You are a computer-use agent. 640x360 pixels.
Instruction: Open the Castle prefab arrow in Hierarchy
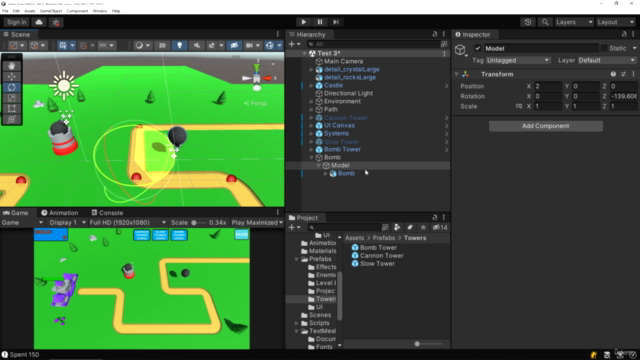tap(447, 86)
